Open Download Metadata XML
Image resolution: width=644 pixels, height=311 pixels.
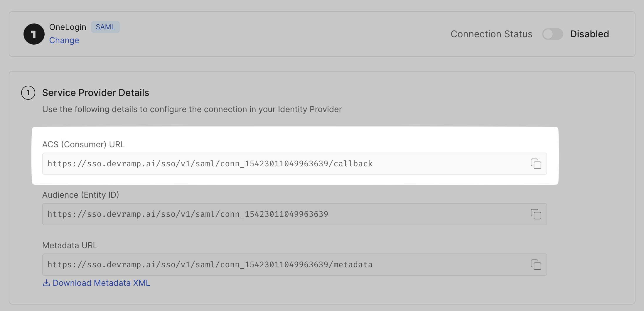tap(101, 283)
